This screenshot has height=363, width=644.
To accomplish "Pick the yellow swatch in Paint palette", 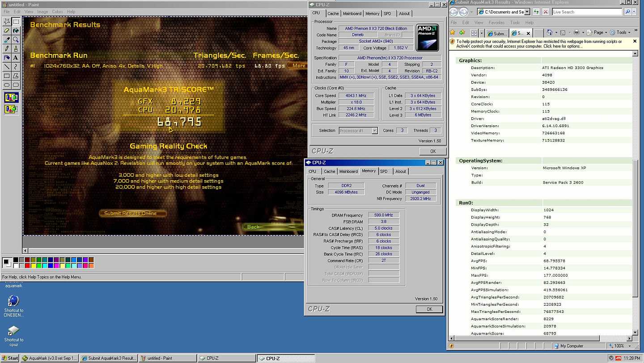I will (x=34, y=265).
